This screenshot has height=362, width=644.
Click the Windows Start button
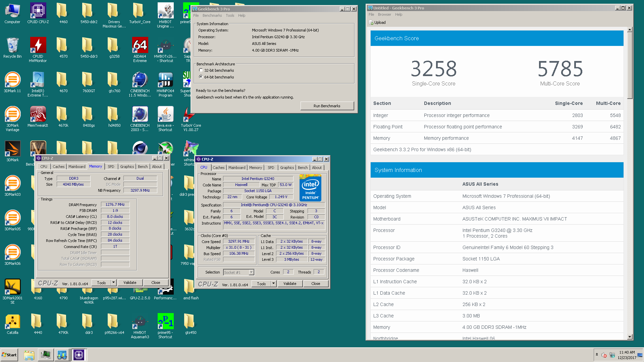(x=9, y=355)
